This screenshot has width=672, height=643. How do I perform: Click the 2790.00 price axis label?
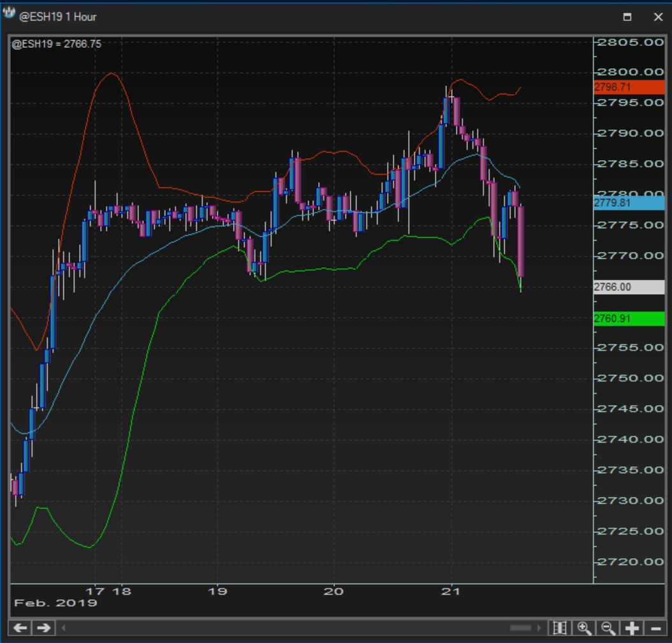[631, 133]
